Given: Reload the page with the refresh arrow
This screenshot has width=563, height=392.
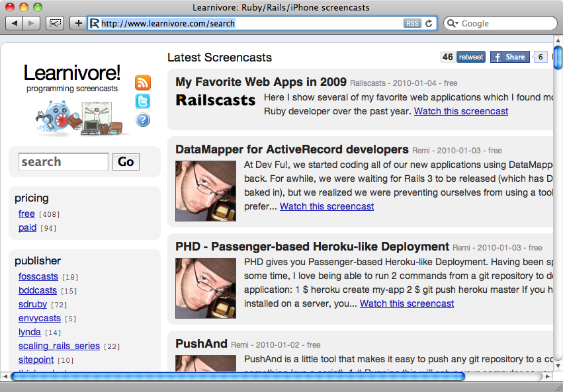Looking at the screenshot, I should click(x=429, y=23).
